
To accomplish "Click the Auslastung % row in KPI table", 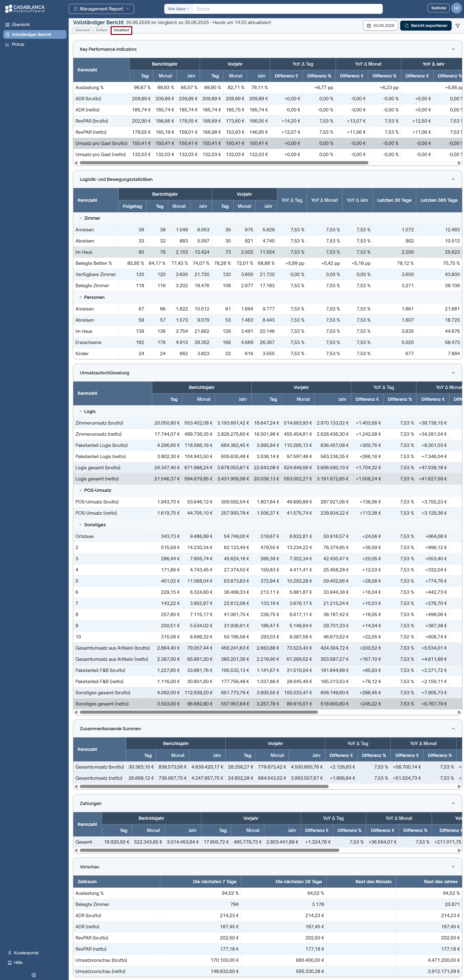I will (x=267, y=87).
